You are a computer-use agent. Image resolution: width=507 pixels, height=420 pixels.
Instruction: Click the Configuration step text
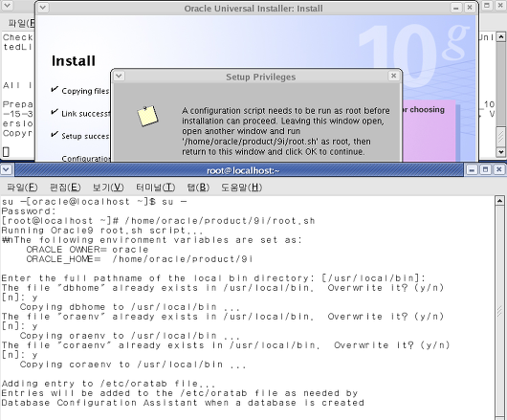tap(86, 159)
